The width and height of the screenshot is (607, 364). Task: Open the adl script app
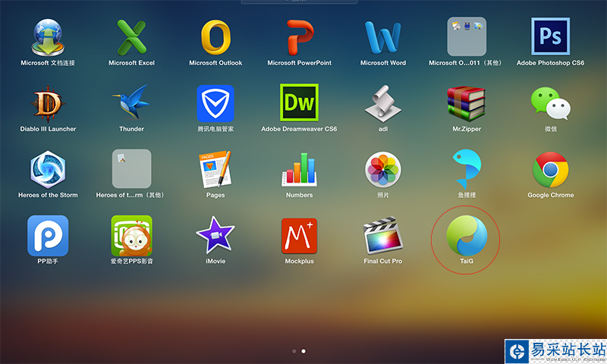(x=383, y=103)
